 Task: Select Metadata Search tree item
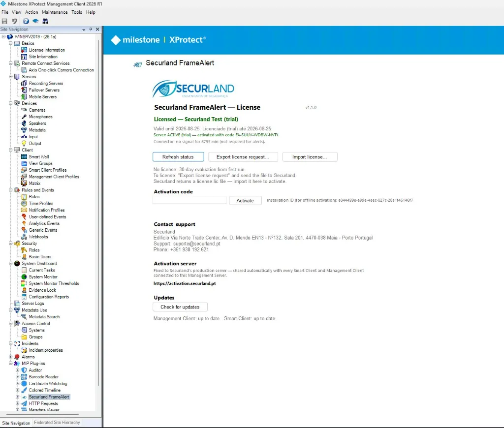pyautogui.click(x=44, y=317)
